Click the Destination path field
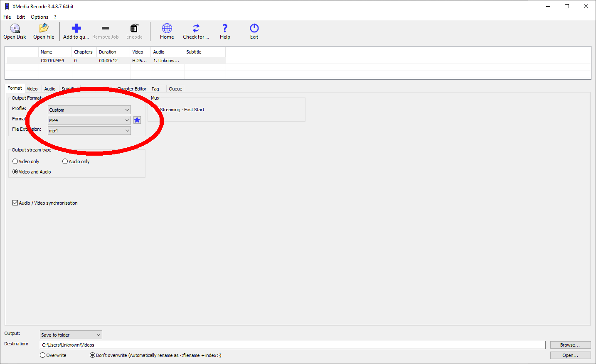The image size is (596, 364). [x=293, y=345]
